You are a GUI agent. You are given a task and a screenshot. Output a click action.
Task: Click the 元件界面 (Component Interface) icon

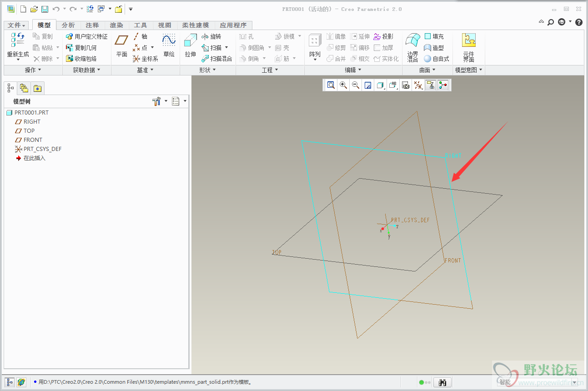click(468, 47)
